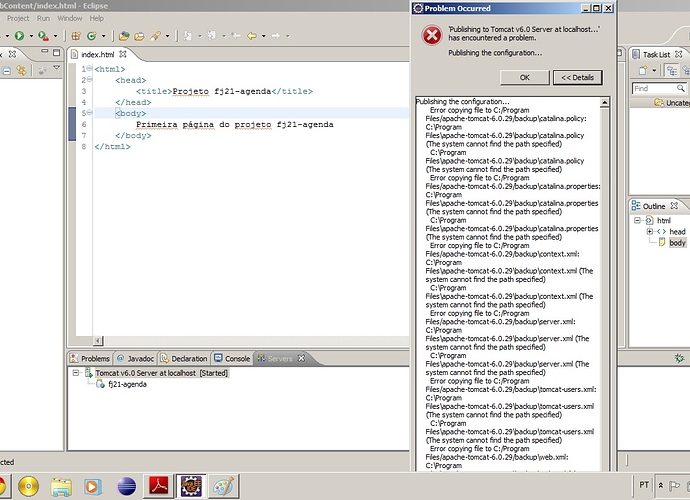Select body node in Outline view
690x500 pixels.
pyautogui.click(x=677, y=243)
